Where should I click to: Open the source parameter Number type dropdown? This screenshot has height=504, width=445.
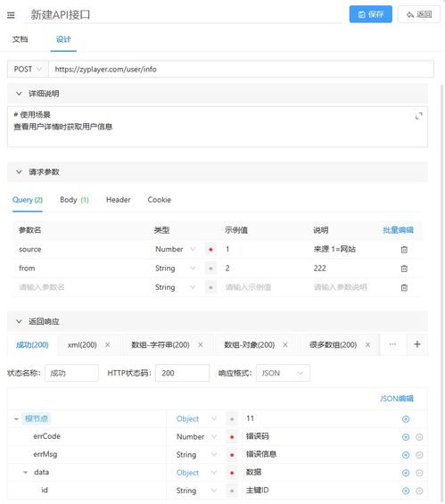(175, 249)
